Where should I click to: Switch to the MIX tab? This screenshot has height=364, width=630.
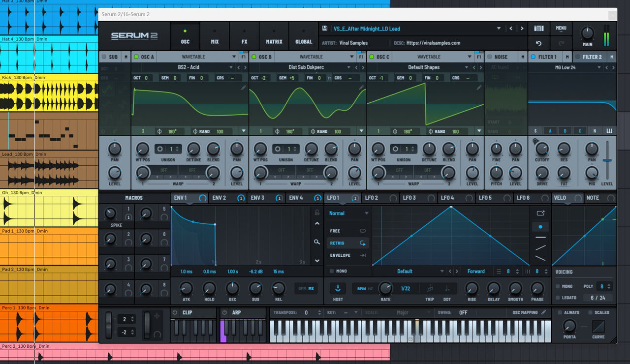pos(215,36)
